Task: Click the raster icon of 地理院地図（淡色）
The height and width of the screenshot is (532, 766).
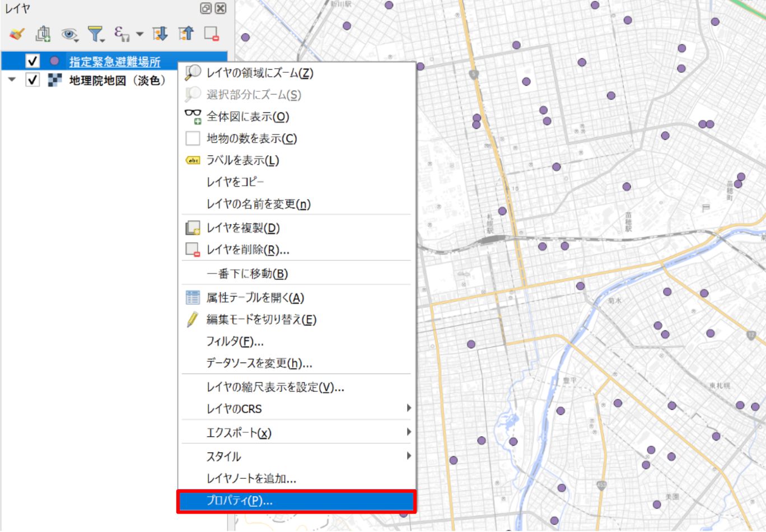Action: click(54, 80)
